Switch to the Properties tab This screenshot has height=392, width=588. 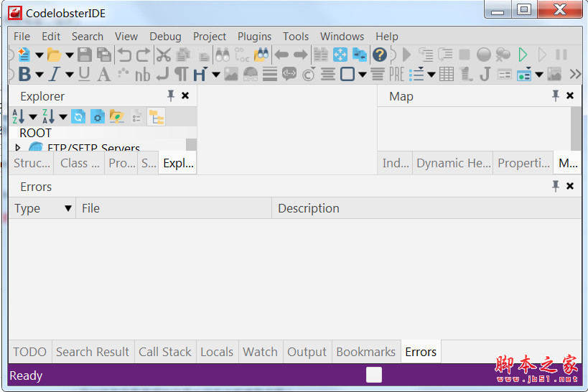pyautogui.click(x=523, y=163)
